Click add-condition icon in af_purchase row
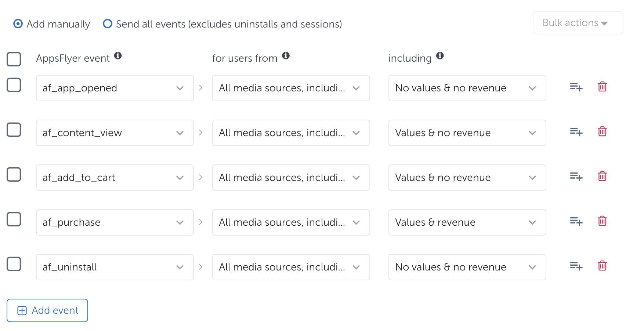The height and width of the screenshot is (331, 644). click(x=576, y=221)
